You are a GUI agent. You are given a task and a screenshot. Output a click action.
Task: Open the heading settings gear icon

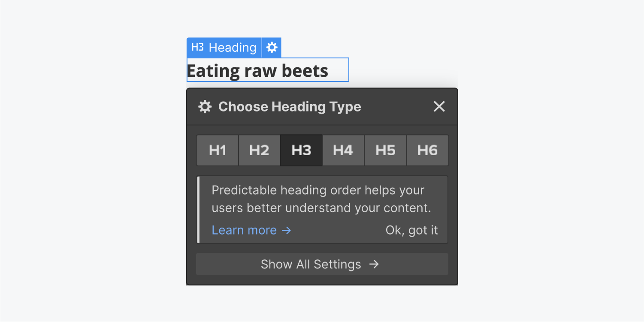[x=271, y=48]
